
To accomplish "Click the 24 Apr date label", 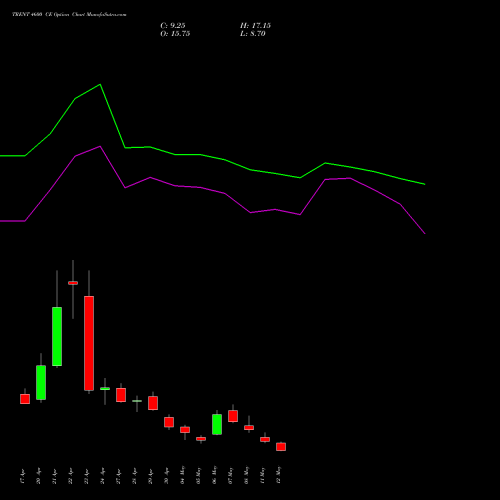I will click(102, 476).
